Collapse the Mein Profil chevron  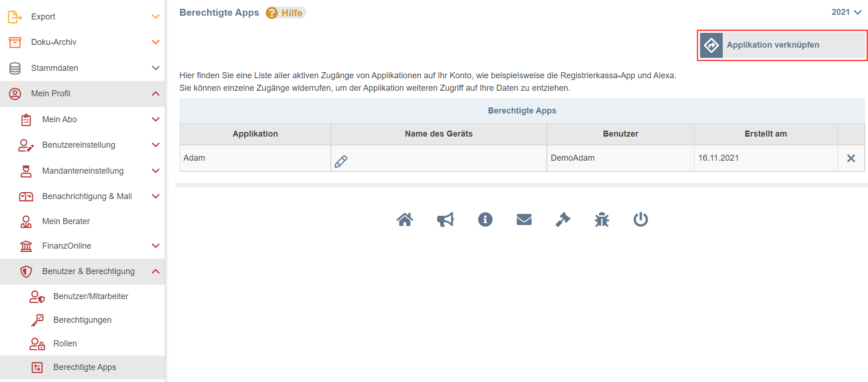pyautogui.click(x=155, y=94)
